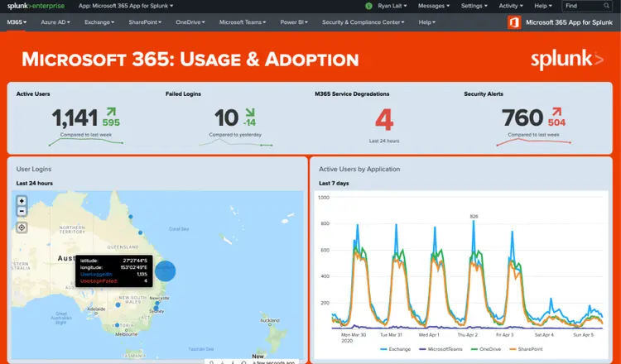Click the Failed Logins value 10
Image resolution: width=621 pixels, height=364 pixels.
tap(226, 118)
